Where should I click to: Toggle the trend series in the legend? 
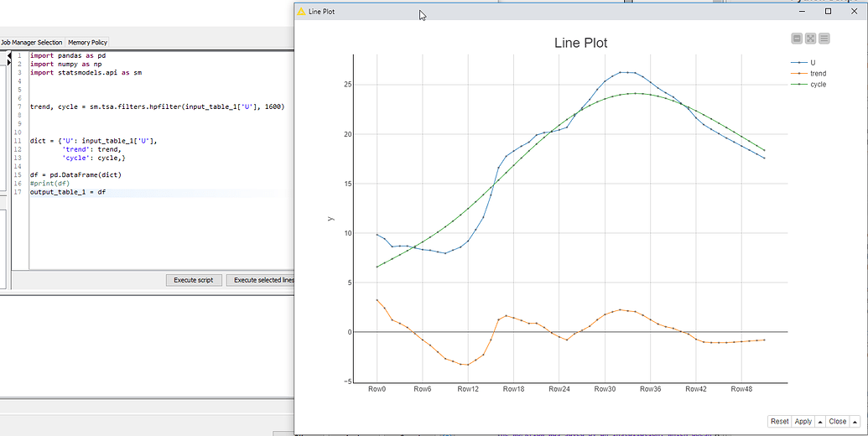(x=808, y=73)
